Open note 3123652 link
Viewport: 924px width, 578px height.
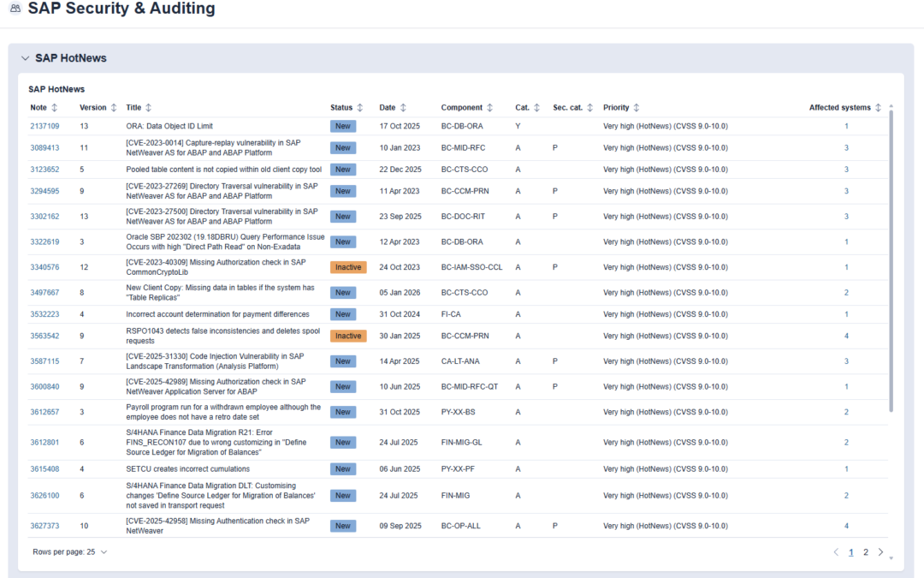pyautogui.click(x=44, y=170)
